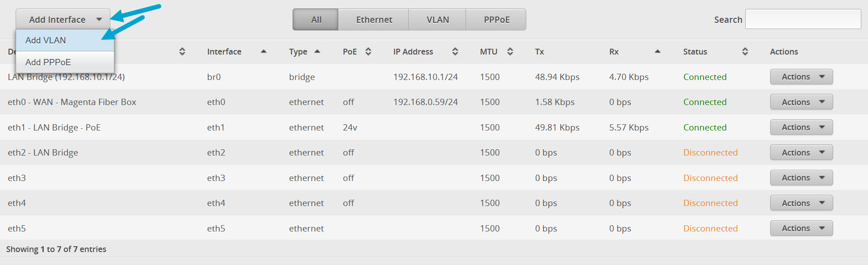Click the Rx column sort arrow

coord(657,51)
